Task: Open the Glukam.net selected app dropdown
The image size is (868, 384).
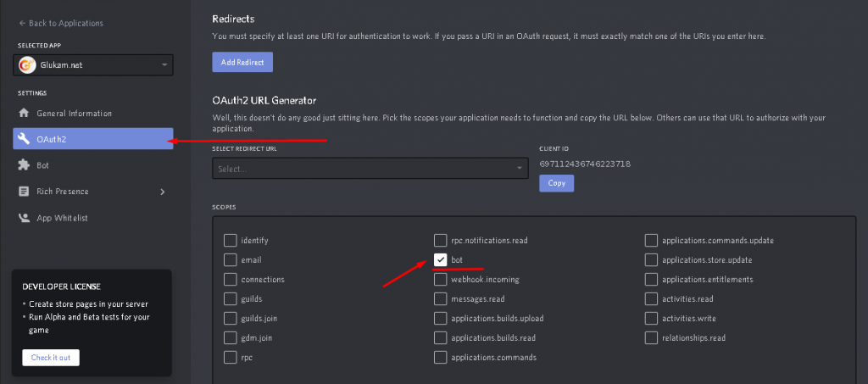Action: coord(93,64)
